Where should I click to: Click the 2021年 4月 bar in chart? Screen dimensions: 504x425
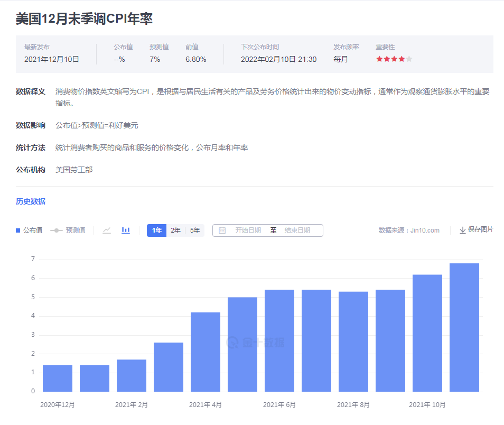pos(206,352)
